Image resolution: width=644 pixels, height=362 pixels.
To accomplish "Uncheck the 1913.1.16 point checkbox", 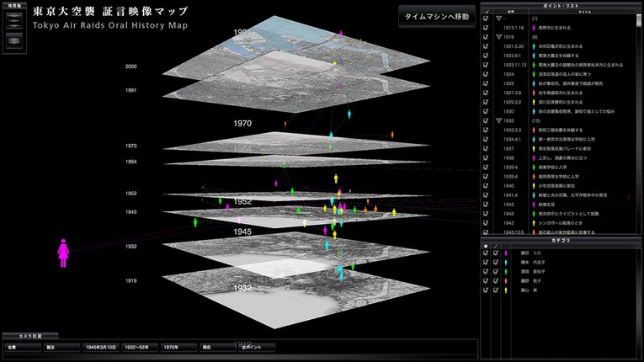I will pyautogui.click(x=486, y=27).
